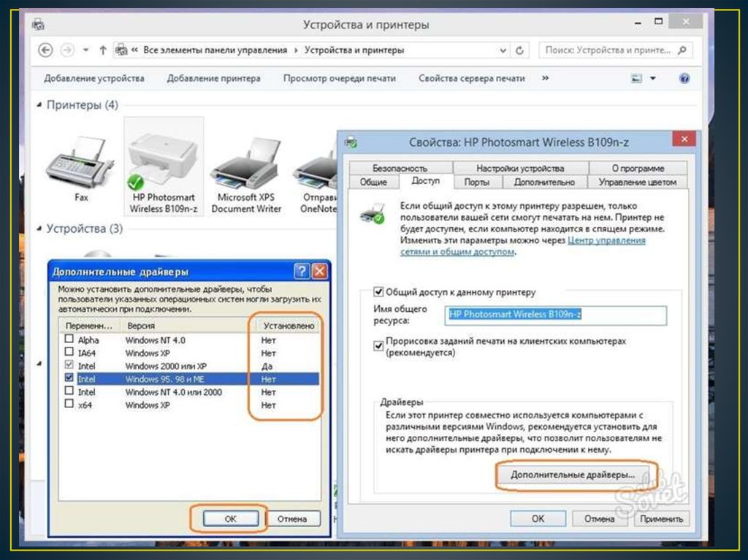Screen dimensions: 748x560
Task: Click Добавление принтера in the toolbar
Action: pyautogui.click(x=213, y=78)
